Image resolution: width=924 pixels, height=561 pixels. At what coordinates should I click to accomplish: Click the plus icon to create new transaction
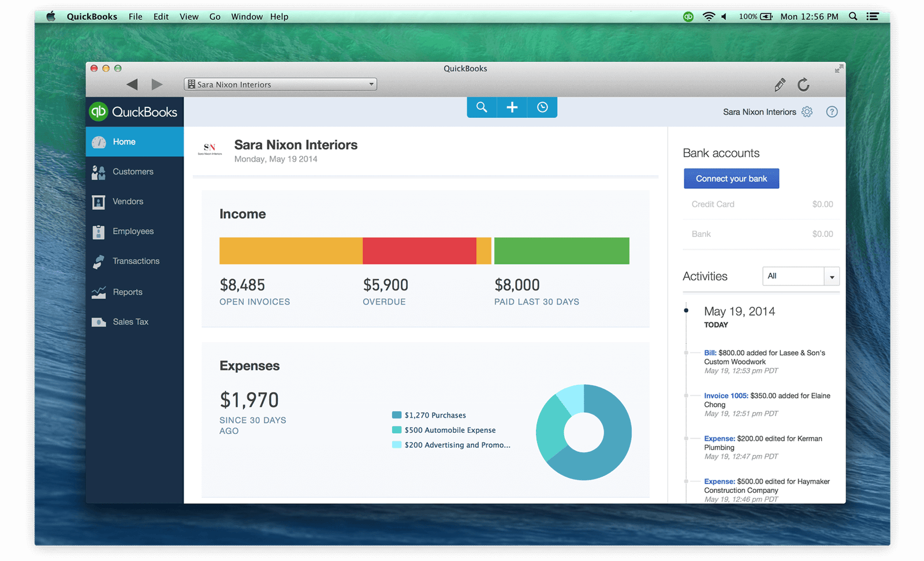[512, 107]
